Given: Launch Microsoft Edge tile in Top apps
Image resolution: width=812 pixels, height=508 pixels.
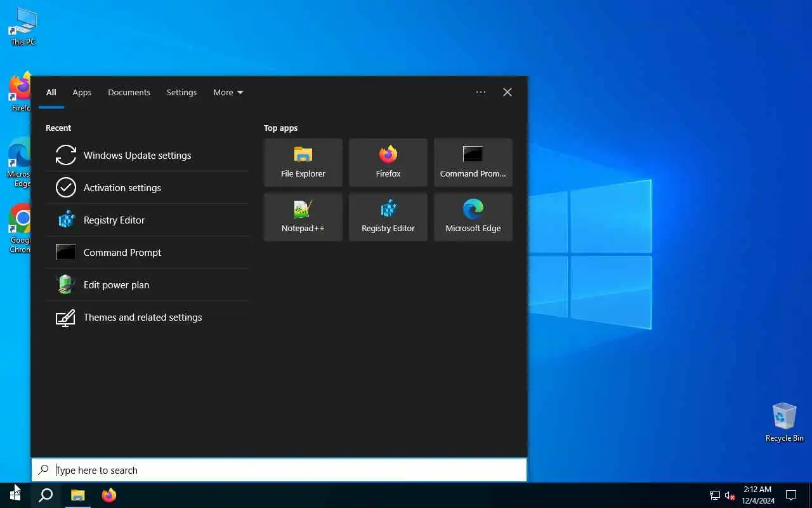Looking at the screenshot, I should coord(473,217).
